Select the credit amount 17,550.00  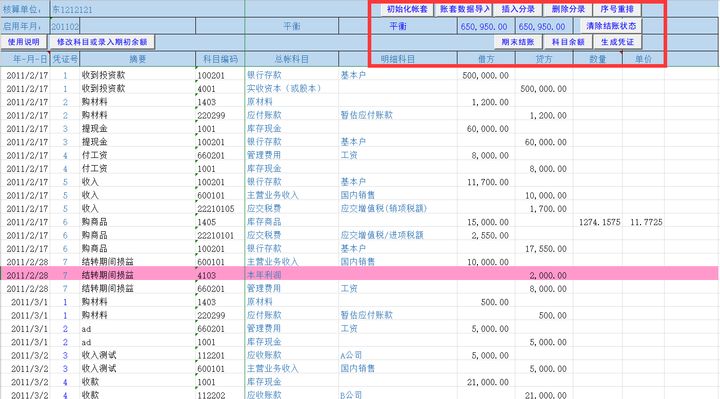546,249
